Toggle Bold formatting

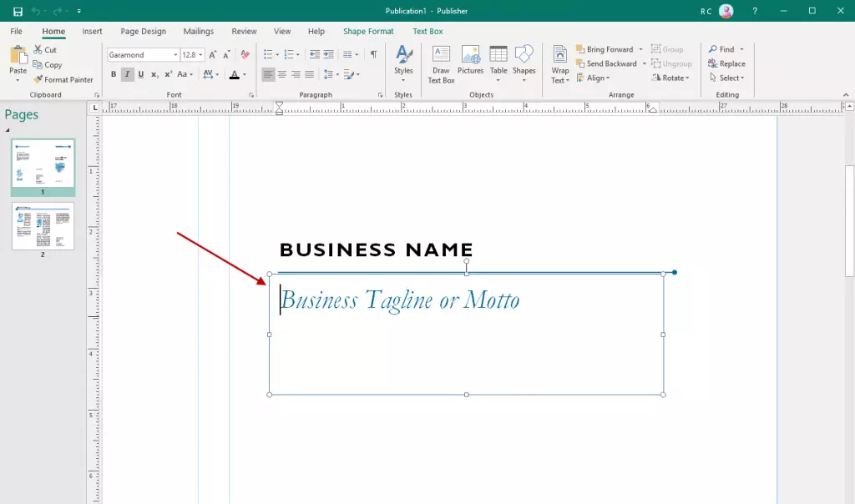click(114, 74)
